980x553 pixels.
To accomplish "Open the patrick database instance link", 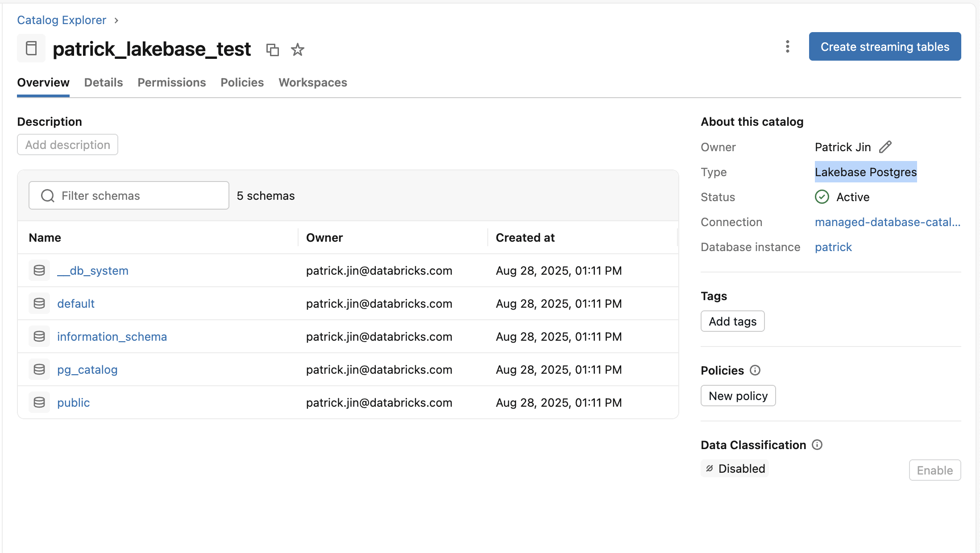I will click(x=833, y=247).
